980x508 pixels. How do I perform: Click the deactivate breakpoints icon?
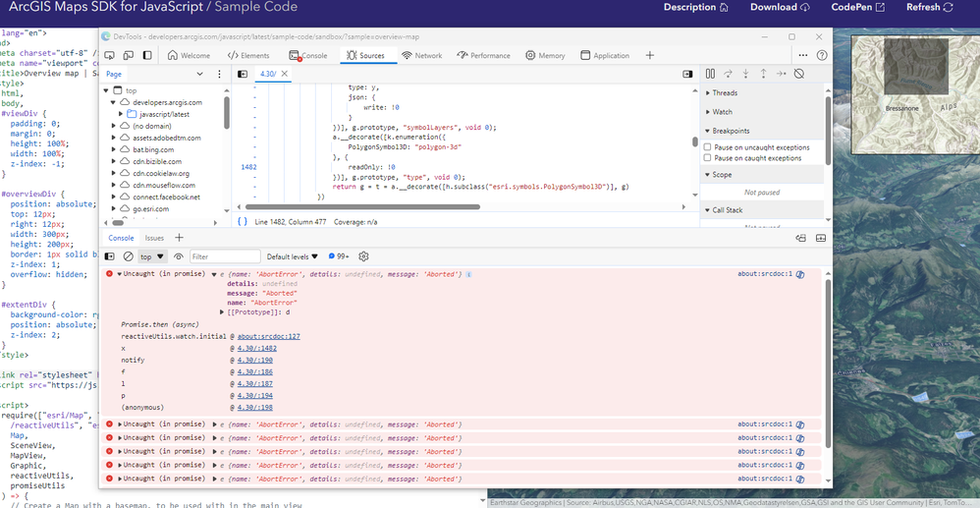click(799, 74)
